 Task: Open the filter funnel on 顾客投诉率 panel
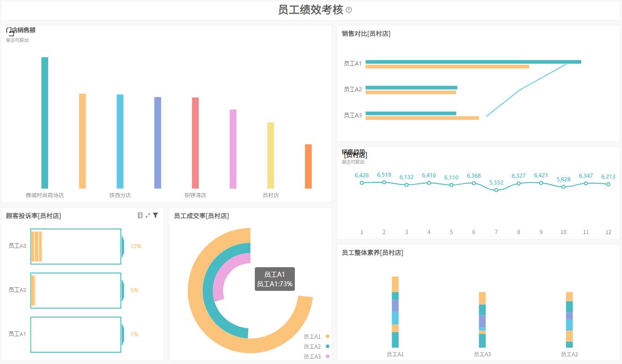[155, 215]
